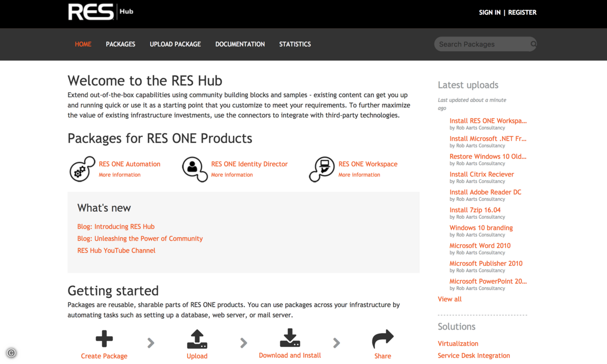Click the What's new heading
Screen dimensions: 607x364
(104, 208)
